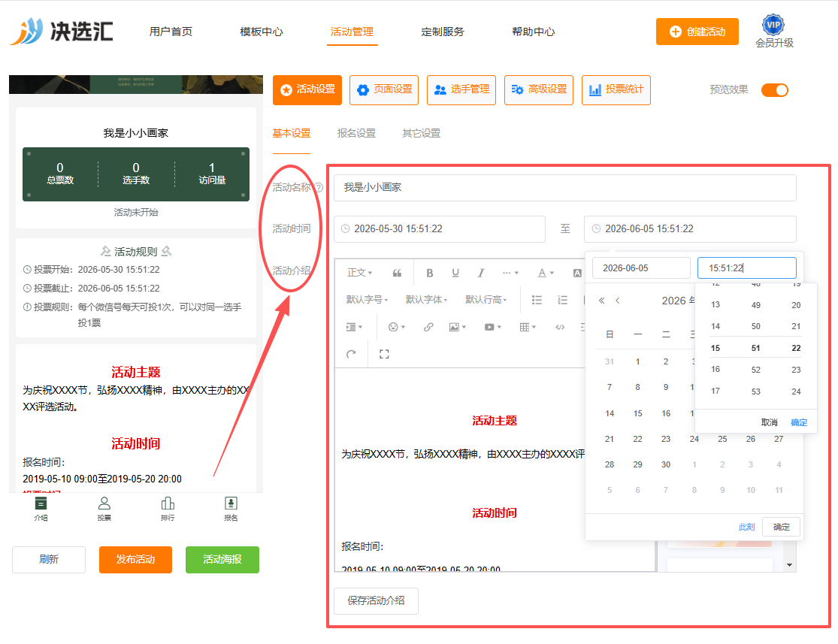Open the 投票 icon in phone preview
Viewport: 838px width, 644px height.
[x=104, y=508]
